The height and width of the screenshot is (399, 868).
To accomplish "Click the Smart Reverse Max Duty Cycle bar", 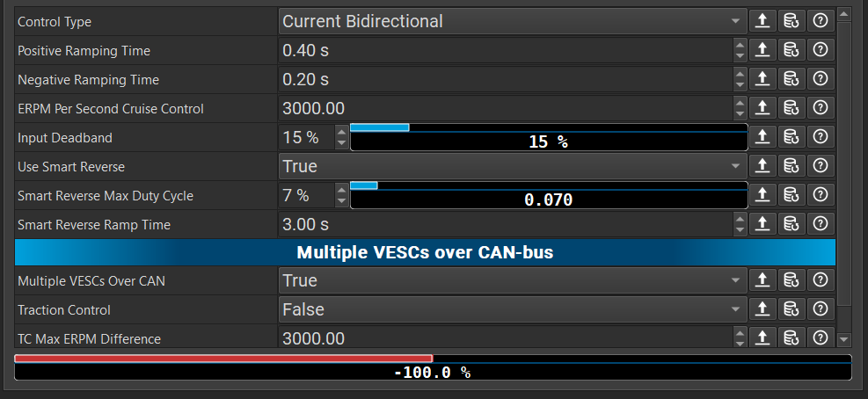I will click(x=548, y=195).
